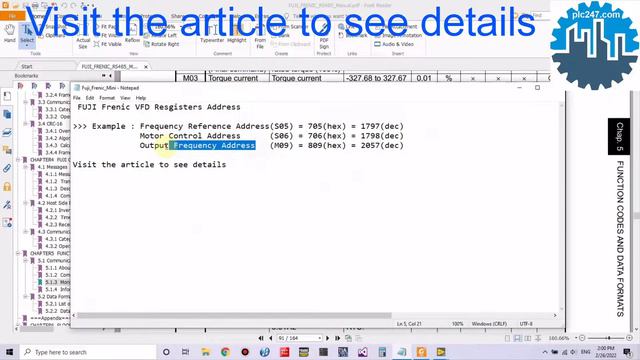Click From File in Create group
Image resolution: width=640 pixels, height=360 pixels.
coord(260,38)
